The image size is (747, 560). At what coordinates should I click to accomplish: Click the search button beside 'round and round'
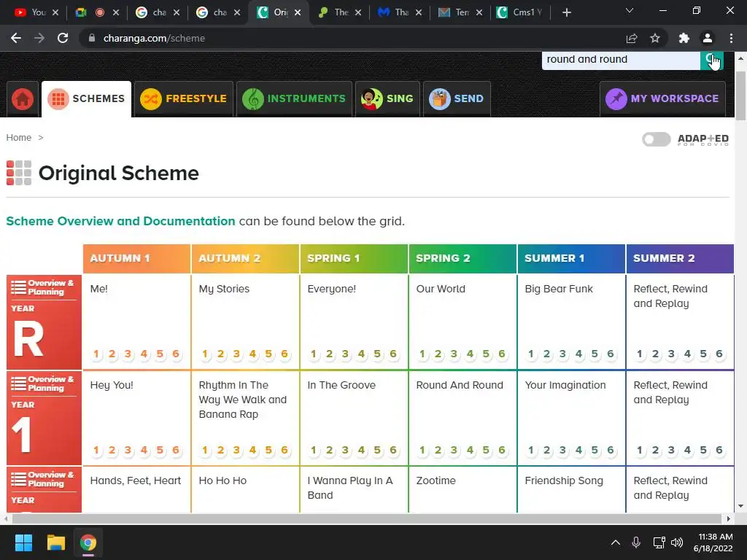(x=712, y=60)
